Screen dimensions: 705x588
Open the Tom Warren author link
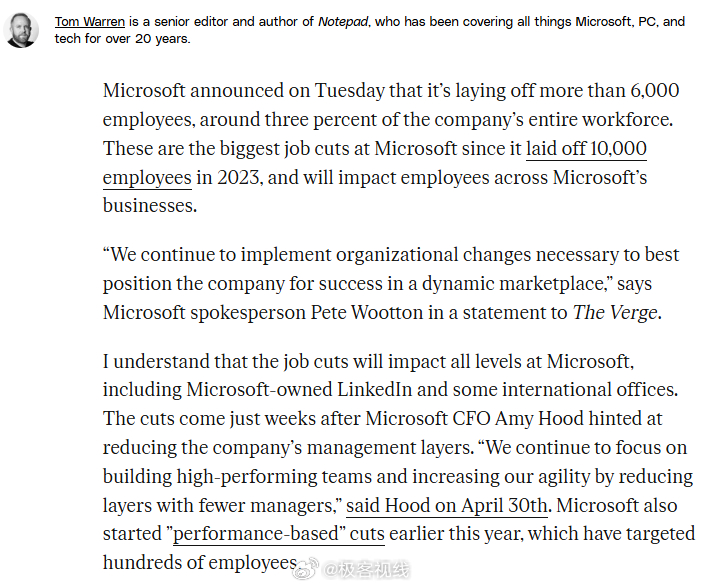90,22
